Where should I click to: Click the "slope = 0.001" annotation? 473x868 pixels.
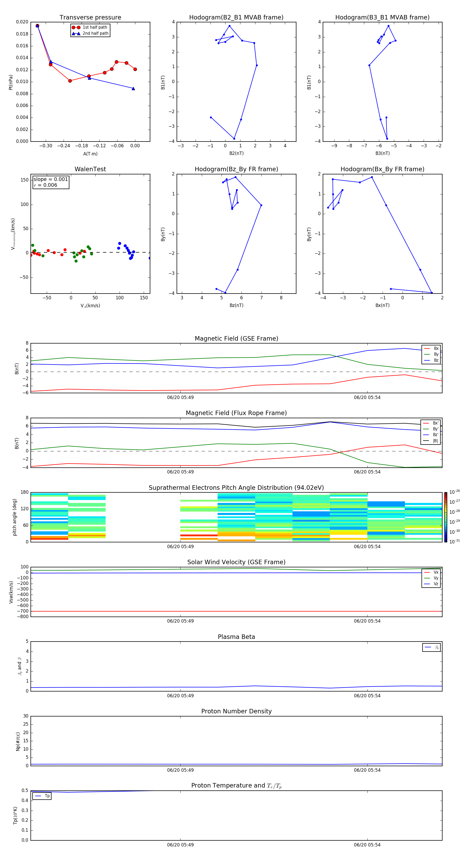point(50,179)
